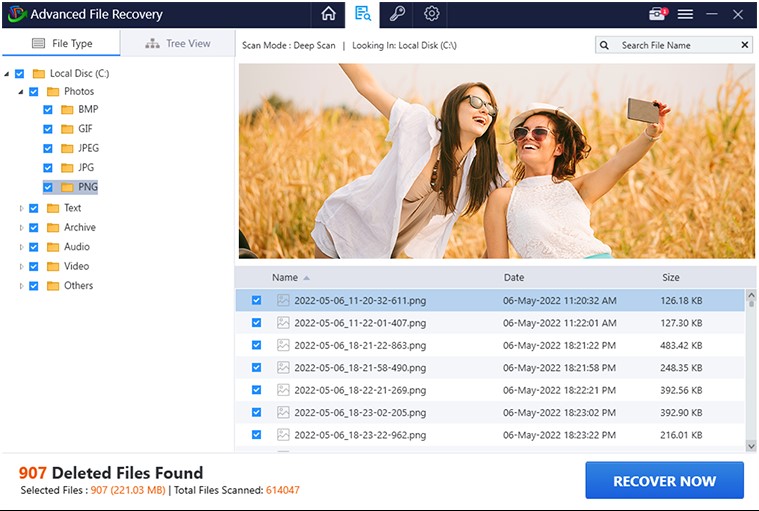
Task: Select the File Type tab
Action: [x=61, y=44]
